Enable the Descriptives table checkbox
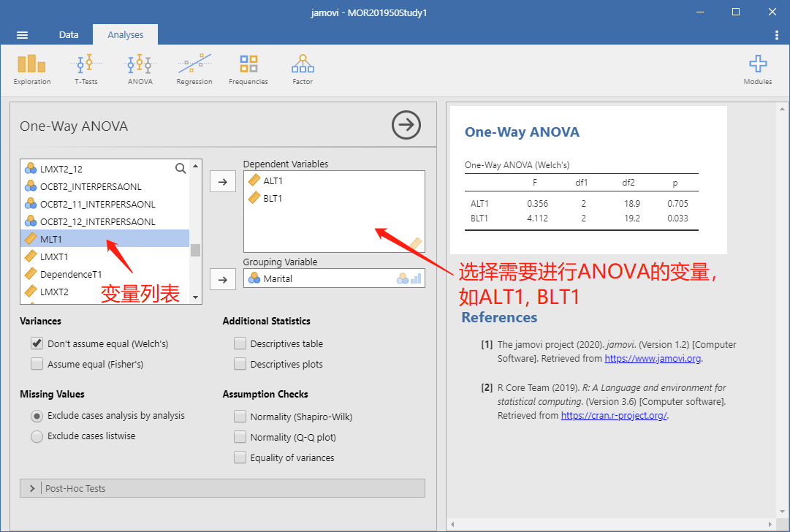The image size is (790, 532). coord(240,343)
